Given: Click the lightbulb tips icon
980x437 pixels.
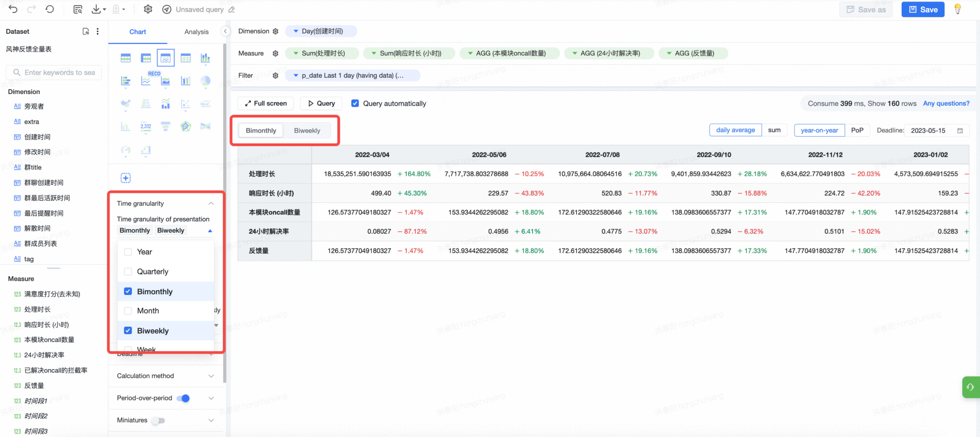Looking at the screenshot, I should pos(958,9).
